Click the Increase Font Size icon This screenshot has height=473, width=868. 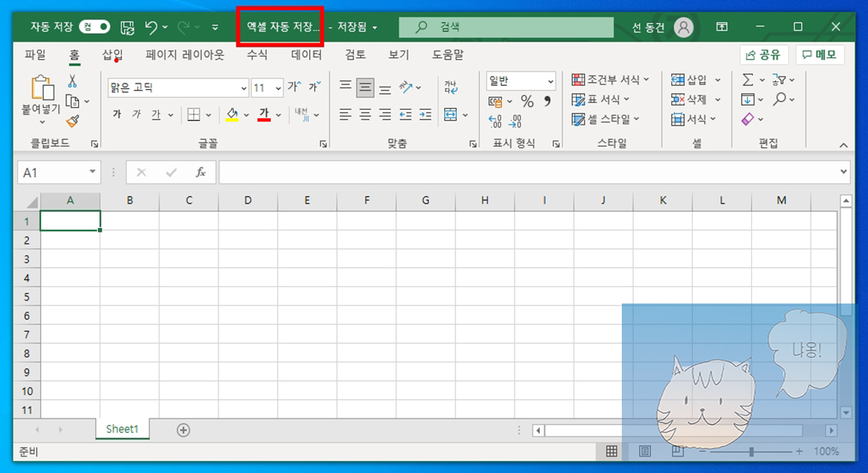tap(294, 87)
